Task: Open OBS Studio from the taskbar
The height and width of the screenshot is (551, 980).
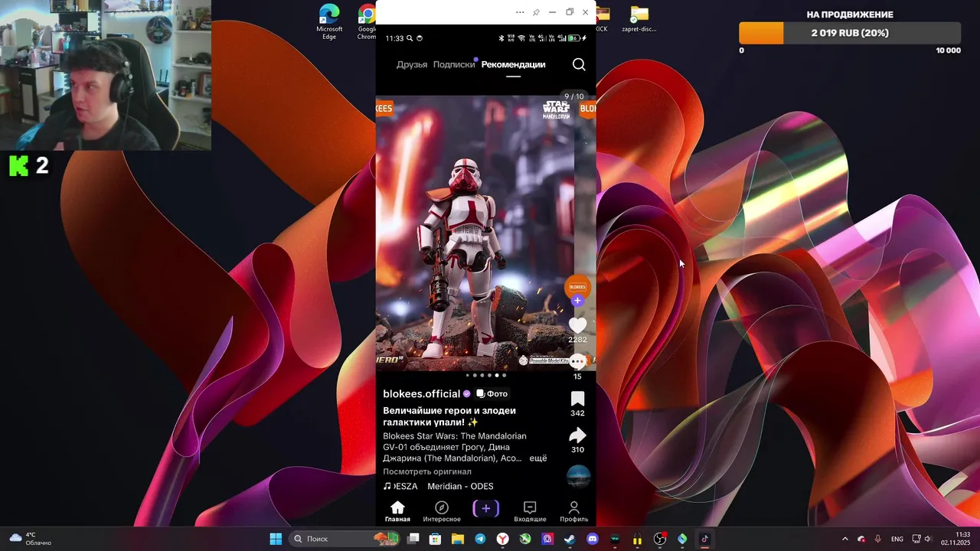Action: click(x=660, y=539)
